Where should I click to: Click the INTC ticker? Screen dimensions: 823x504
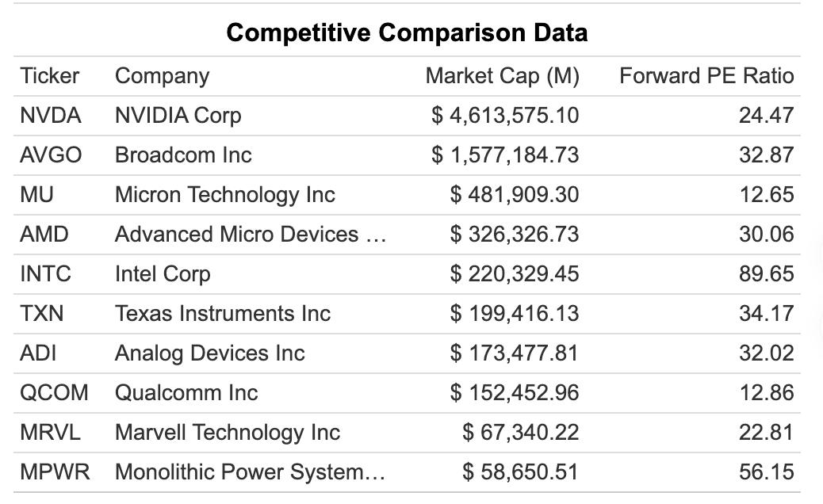point(45,274)
